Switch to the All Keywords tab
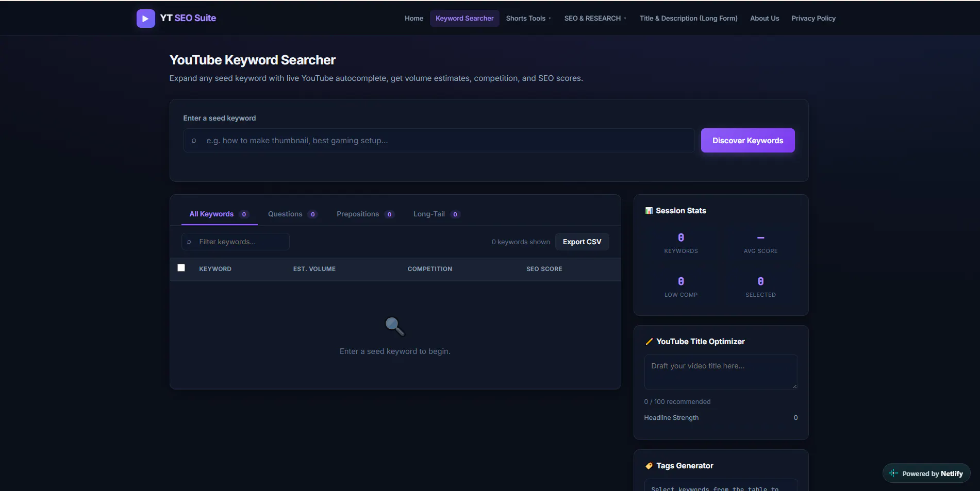 point(219,214)
